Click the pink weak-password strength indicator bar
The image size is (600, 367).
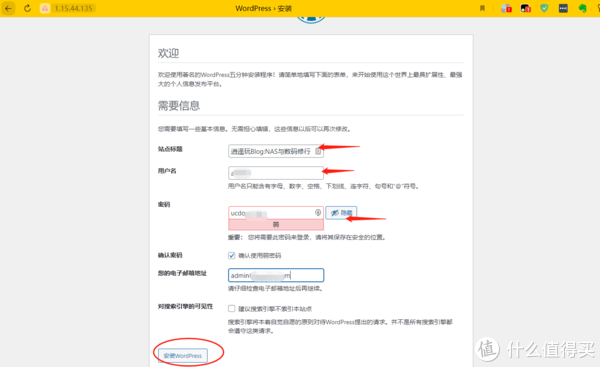point(276,225)
